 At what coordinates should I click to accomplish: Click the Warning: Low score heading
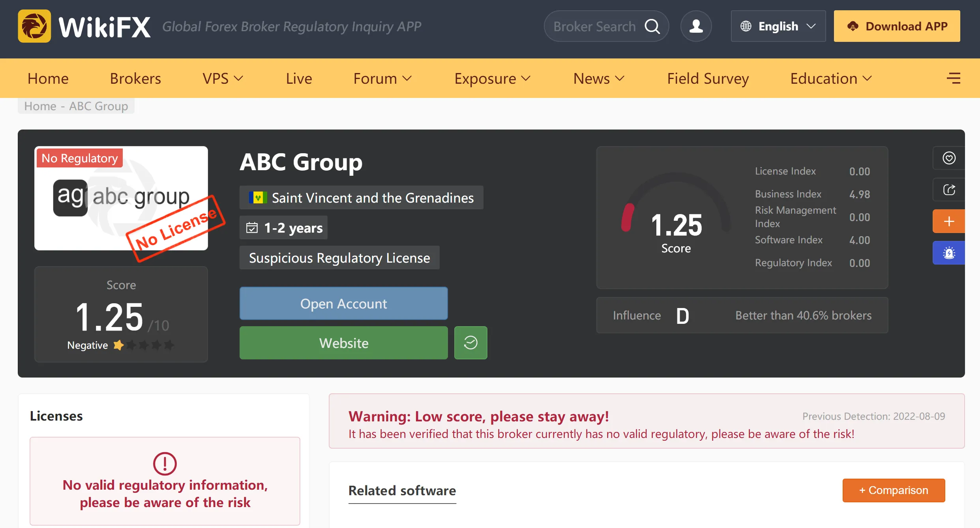478,416
